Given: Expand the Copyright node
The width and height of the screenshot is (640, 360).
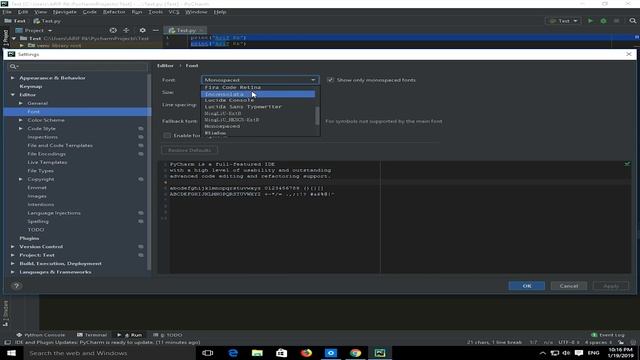Looking at the screenshot, I should pos(21,179).
